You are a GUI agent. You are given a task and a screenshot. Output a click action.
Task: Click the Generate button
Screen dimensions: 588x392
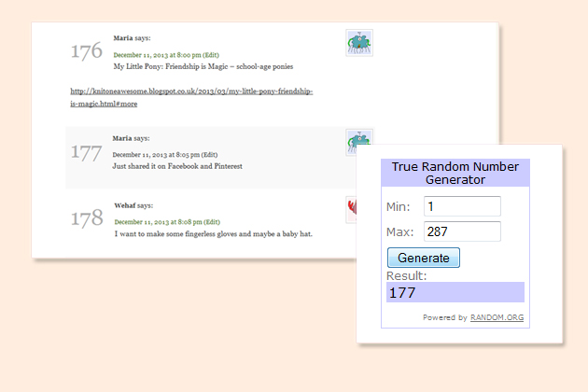coord(424,258)
